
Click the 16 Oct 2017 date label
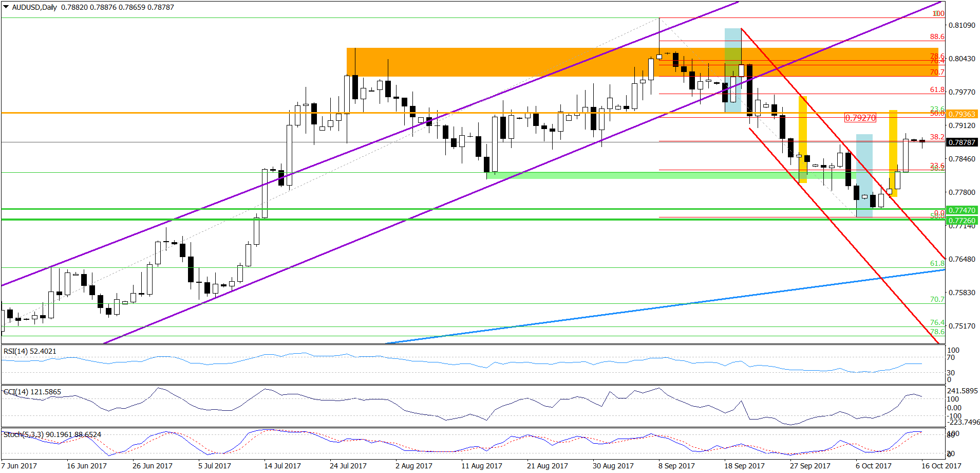tap(941, 466)
